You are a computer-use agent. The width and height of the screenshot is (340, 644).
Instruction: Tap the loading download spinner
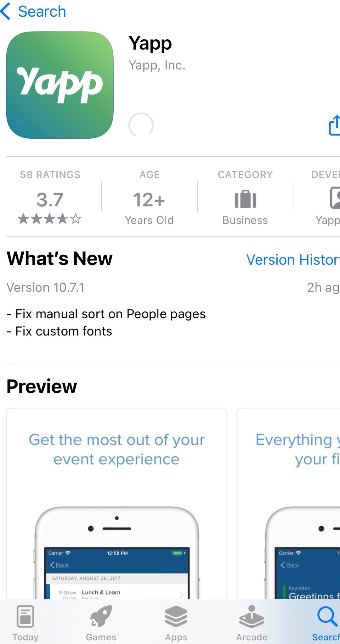point(141,125)
